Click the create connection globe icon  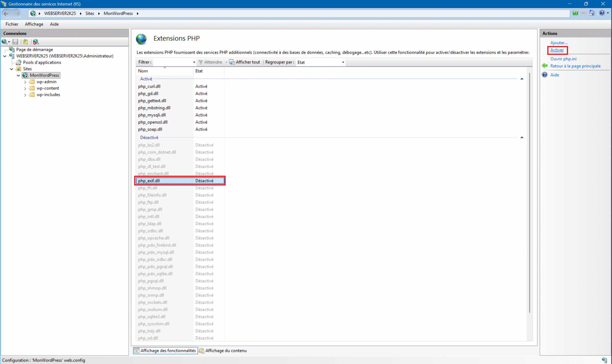(x=4, y=42)
